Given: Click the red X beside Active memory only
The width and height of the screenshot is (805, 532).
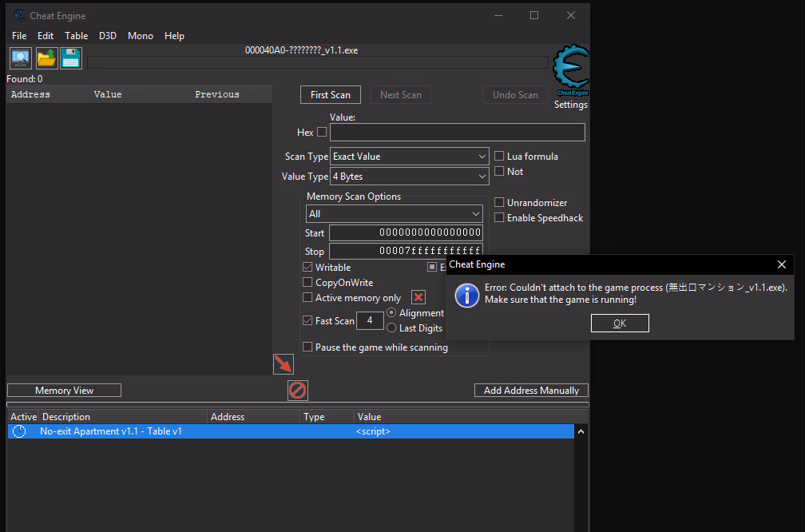Looking at the screenshot, I should (418, 298).
